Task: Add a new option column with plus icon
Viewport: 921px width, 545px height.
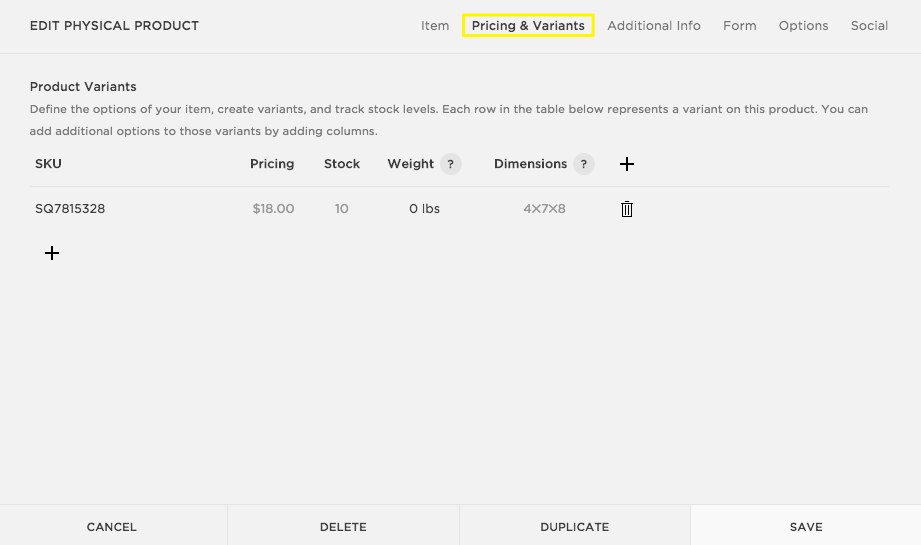Action: coord(627,164)
